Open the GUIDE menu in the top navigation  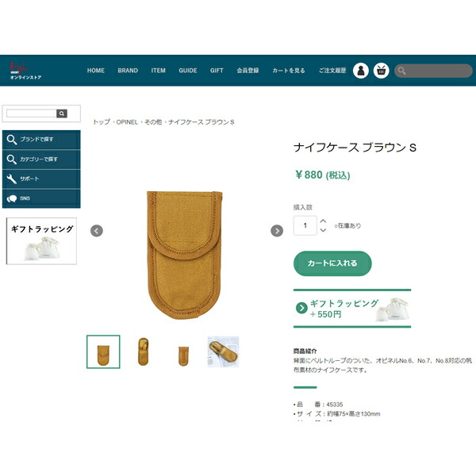click(x=187, y=71)
